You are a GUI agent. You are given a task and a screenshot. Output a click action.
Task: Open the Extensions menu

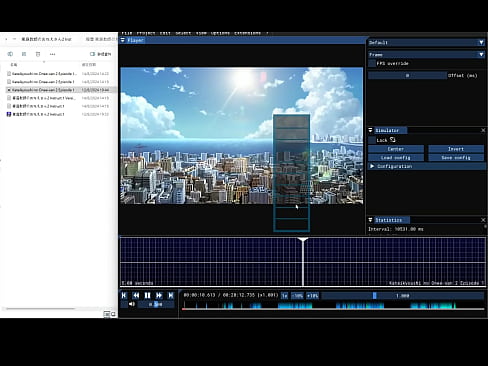[247, 33]
